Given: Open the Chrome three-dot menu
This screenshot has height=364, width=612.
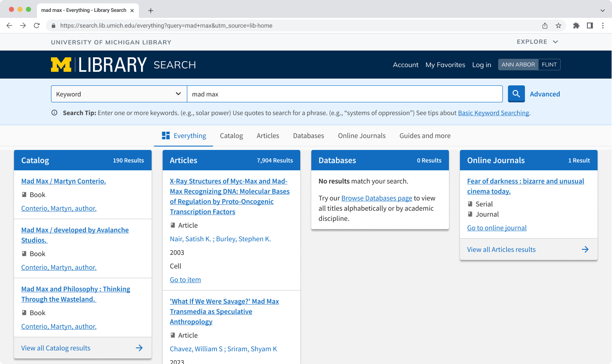Looking at the screenshot, I should pos(603,25).
